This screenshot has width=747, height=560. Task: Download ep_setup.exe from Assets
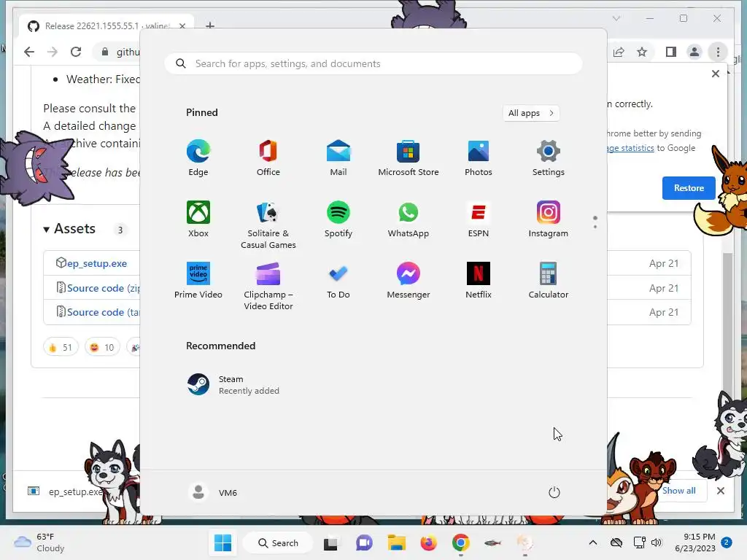coord(97,263)
